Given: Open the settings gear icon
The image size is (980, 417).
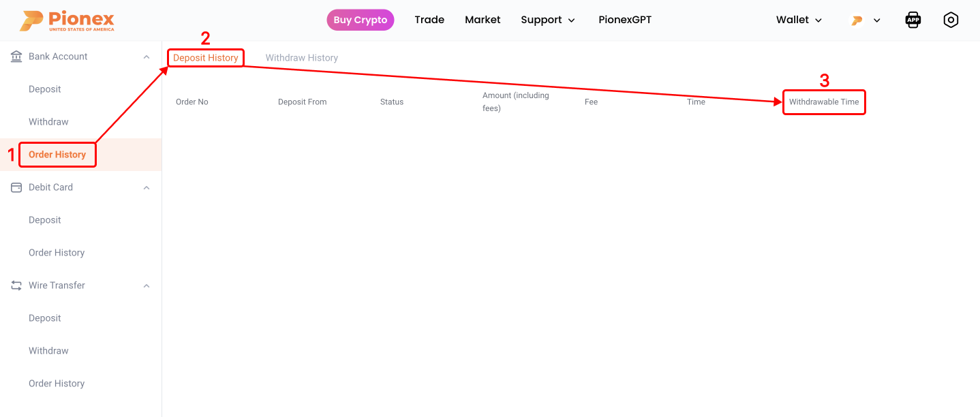Looking at the screenshot, I should tap(951, 20).
